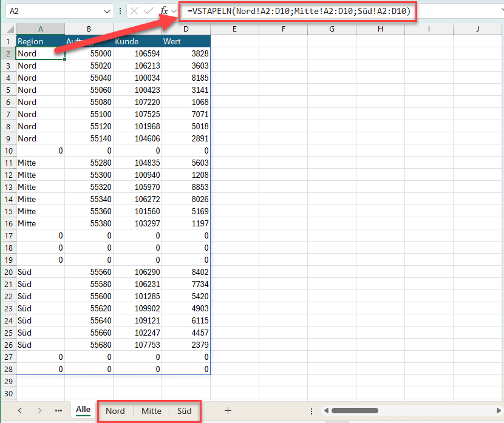Click the Insert Function fx icon
This screenshot has height=423, width=504.
(x=164, y=11)
